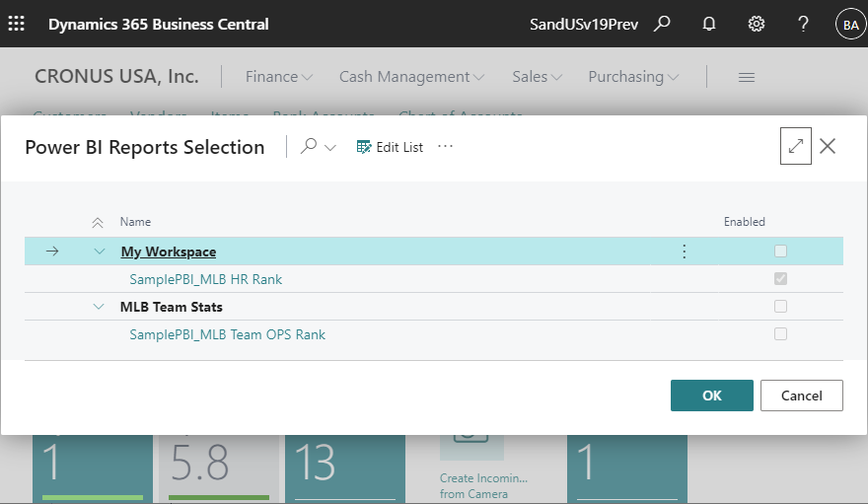Viewport: 868px width, 504px height.
Task: Collapse the My Workspace group
Action: tap(99, 252)
